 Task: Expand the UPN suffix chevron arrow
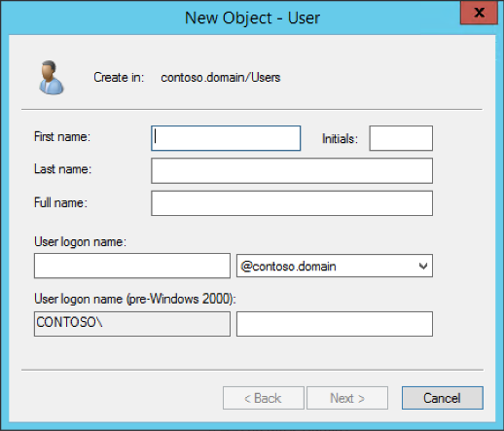click(x=423, y=267)
